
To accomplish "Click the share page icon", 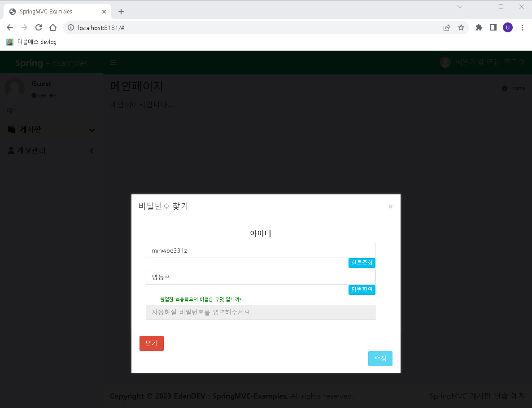I will click(x=447, y=27).
